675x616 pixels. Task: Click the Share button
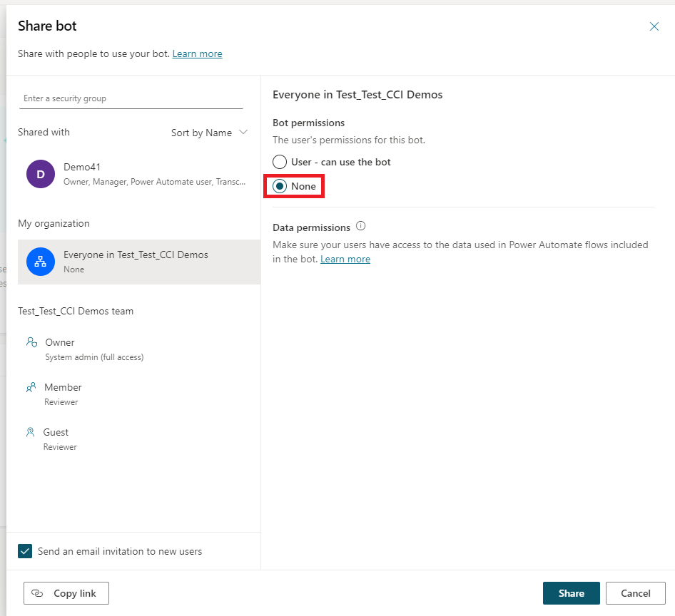coord(572,593)
